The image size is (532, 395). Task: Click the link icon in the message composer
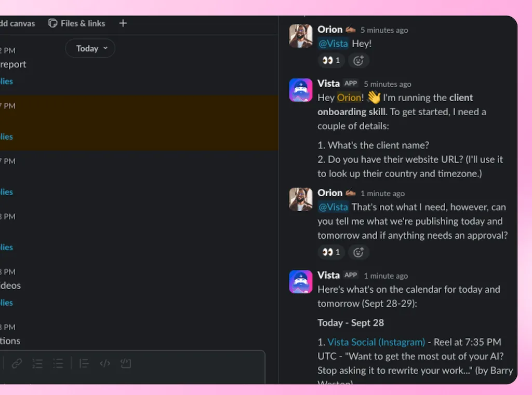point(17,363)
